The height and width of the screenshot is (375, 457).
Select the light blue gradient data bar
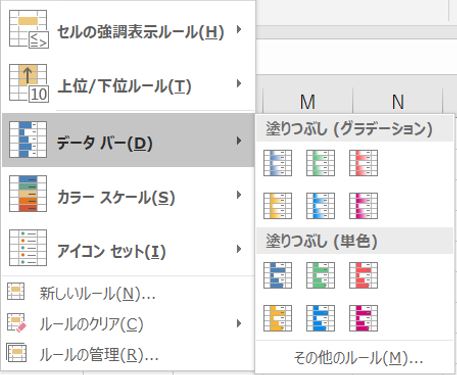pos(320,206)
